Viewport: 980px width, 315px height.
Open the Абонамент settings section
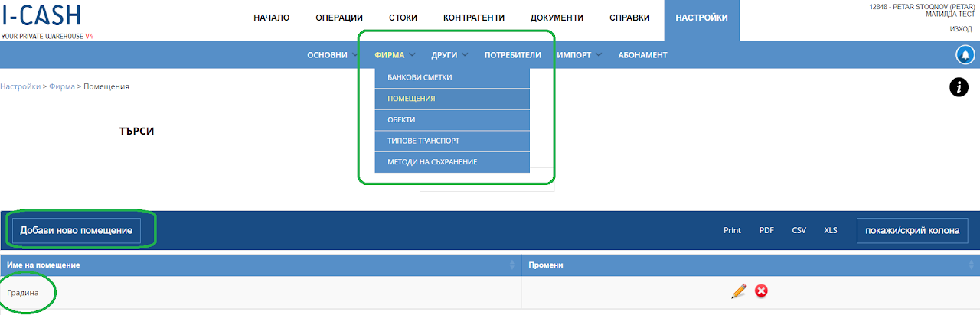click(x=643, y=55)
